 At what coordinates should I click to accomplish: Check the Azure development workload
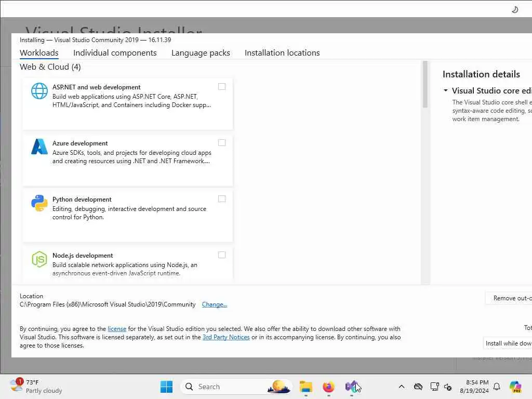coord(221,143)
